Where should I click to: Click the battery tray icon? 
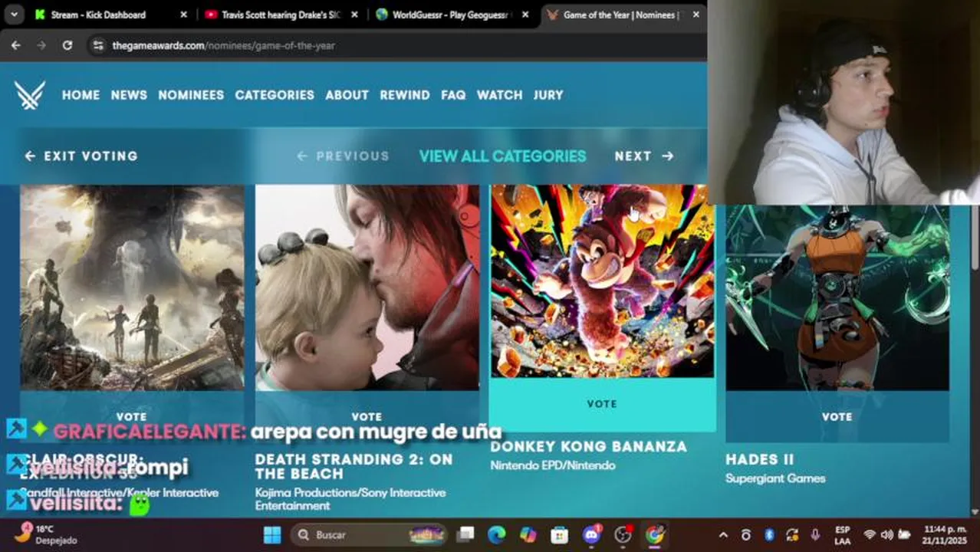point(905,535)
